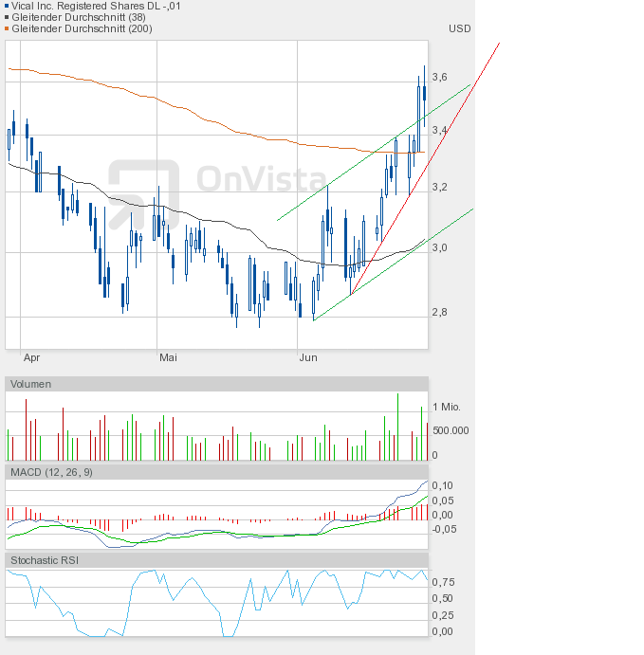Click the blue Vical Inc. legend marker
644x655 pixels.
(7, 7)
